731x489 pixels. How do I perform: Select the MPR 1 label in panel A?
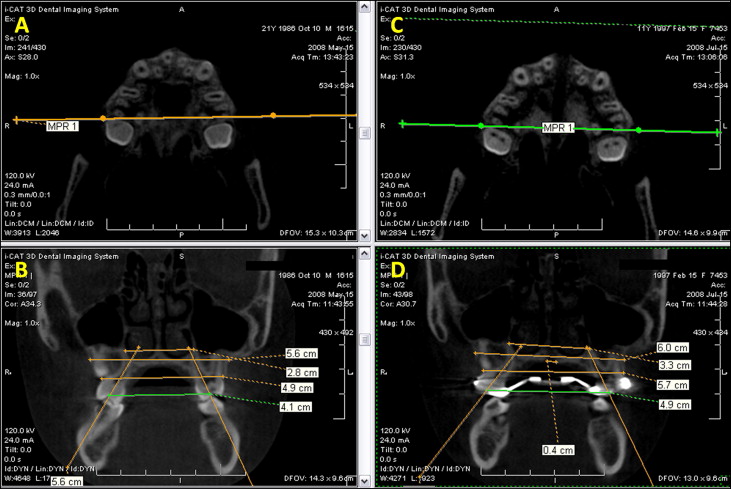pyautogui.click(x=65, y=126)
